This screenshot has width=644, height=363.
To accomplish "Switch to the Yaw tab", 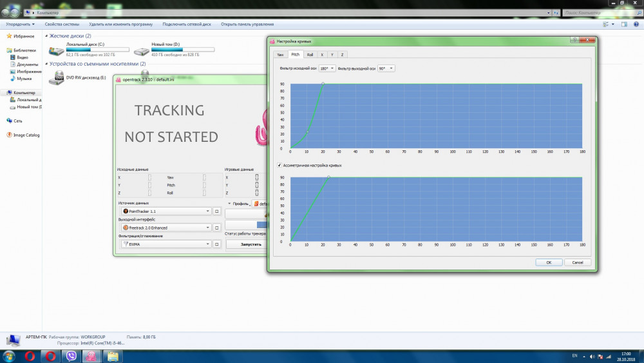I will coord(280,55).
